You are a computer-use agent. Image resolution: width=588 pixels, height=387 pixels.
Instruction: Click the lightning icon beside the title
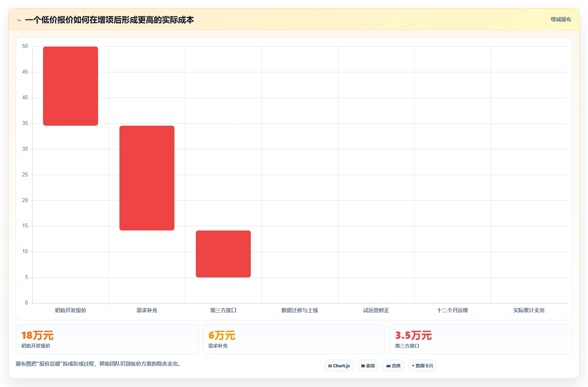point(19,20)
